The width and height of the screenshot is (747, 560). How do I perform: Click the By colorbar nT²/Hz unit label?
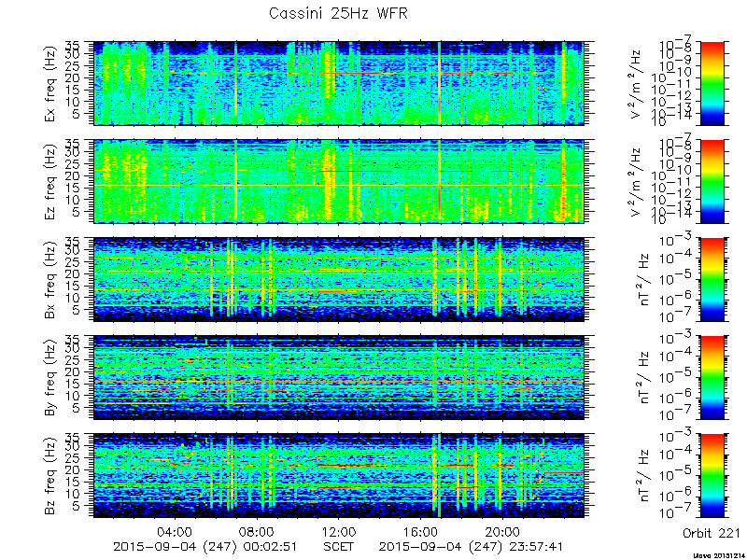[x=643, y=378]
